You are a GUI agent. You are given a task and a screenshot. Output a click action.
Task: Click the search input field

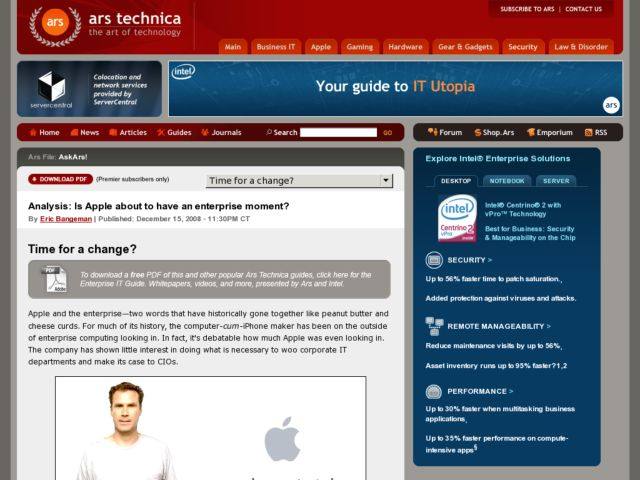(x=338, y=132)
